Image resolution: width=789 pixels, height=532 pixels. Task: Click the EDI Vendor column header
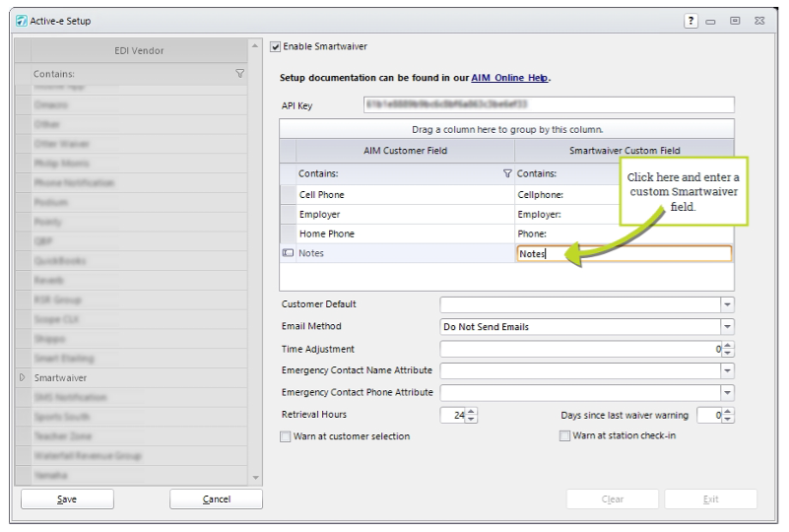point(139,51)
